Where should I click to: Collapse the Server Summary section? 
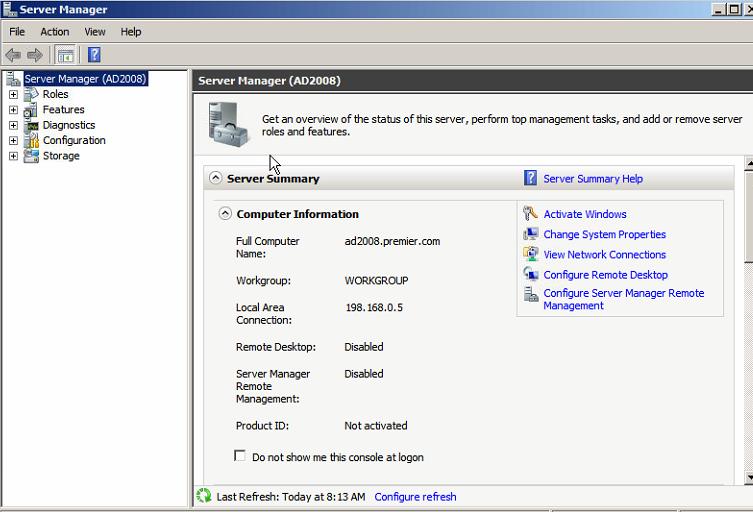point(216,178)
